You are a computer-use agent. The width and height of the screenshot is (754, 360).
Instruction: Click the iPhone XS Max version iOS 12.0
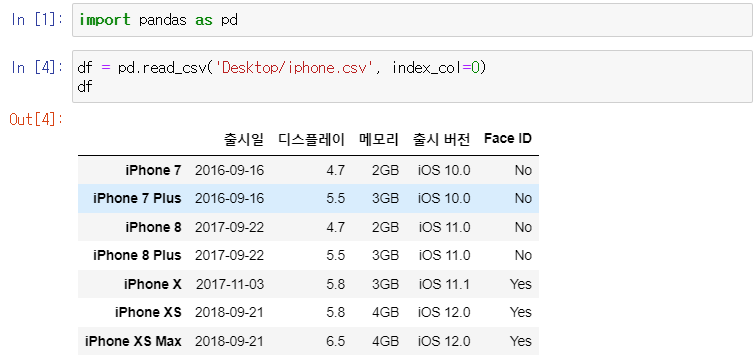[444, 341]
